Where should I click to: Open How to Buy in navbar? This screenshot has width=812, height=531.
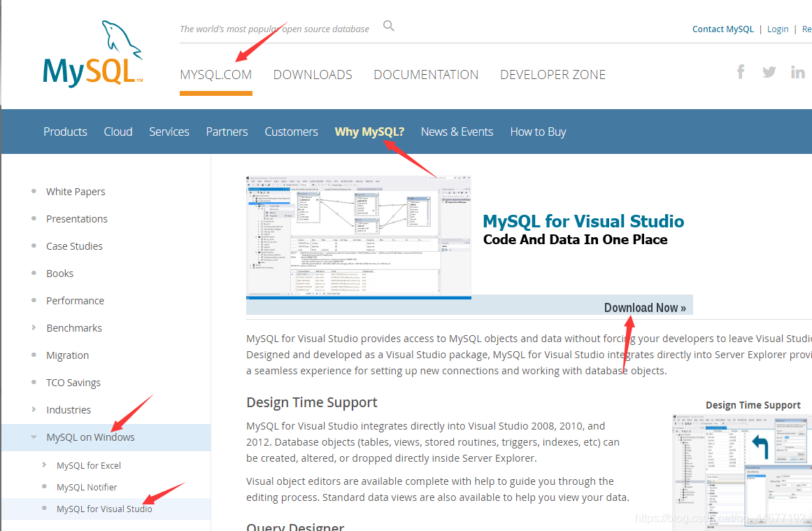click(538, 132)
